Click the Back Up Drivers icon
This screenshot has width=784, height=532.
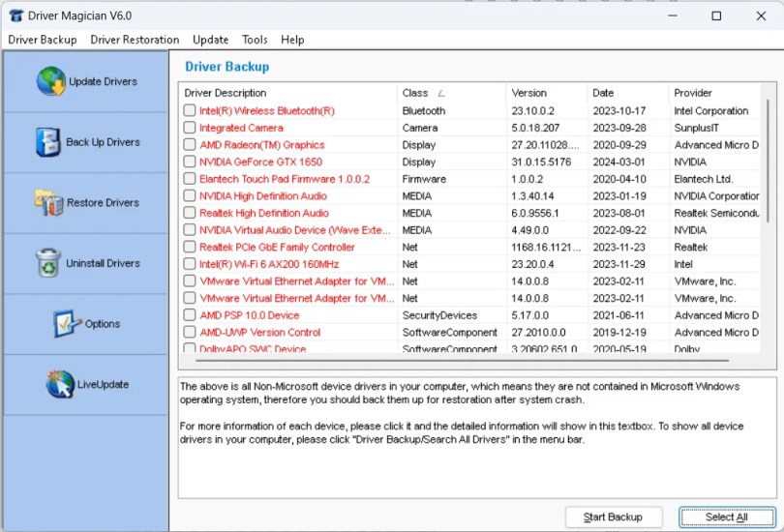[48, 142]
